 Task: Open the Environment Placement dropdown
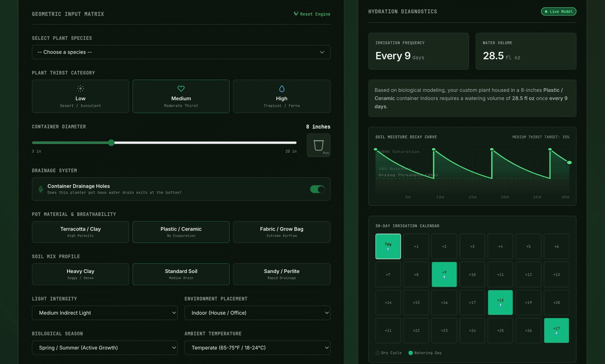[x=257, y=313]
